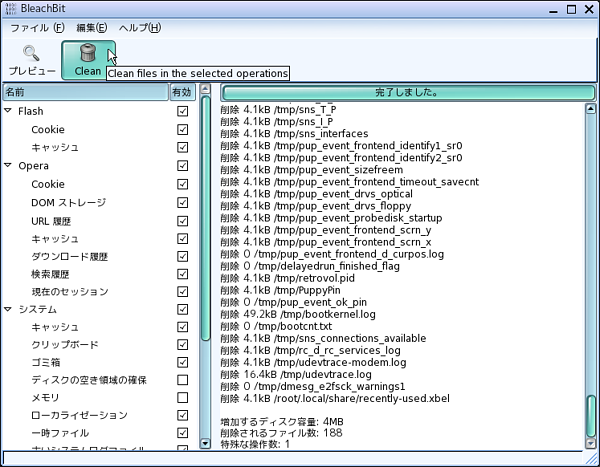This screenshot has height=467, width=600.
Task: Click the プレビュー magnifier icon
Action: point(31,53)
